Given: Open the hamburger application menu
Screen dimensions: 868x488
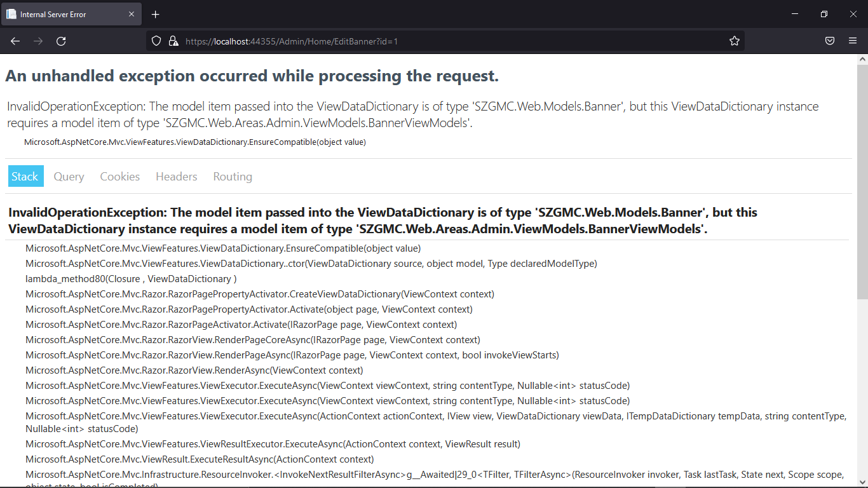Looking at the screenshot, I should pyautogui.click(x=853, y=41).
